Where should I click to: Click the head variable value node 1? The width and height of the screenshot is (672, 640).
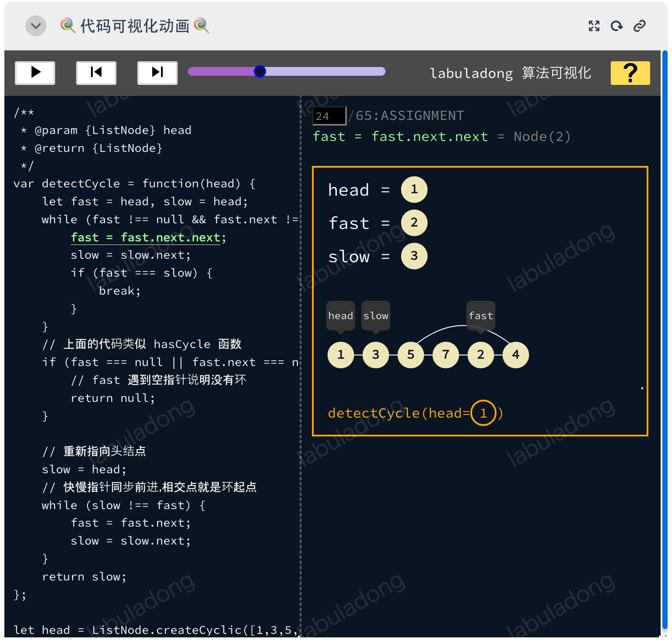[414, 190]
